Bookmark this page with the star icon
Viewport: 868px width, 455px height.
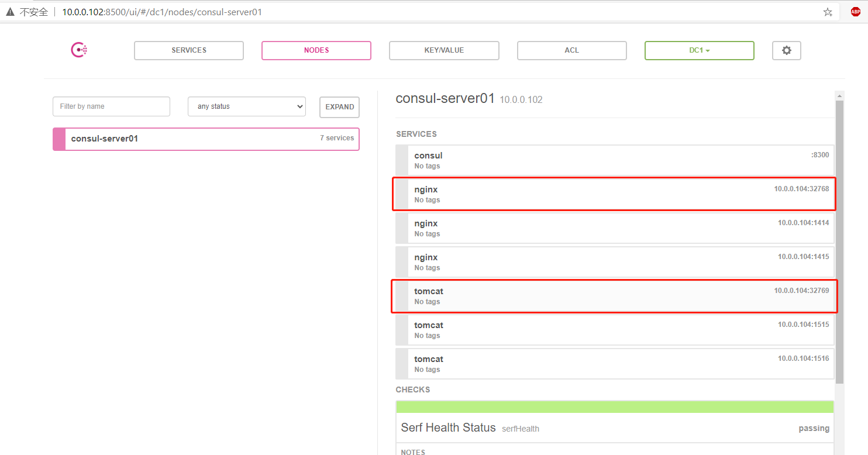tap(828, 12)
